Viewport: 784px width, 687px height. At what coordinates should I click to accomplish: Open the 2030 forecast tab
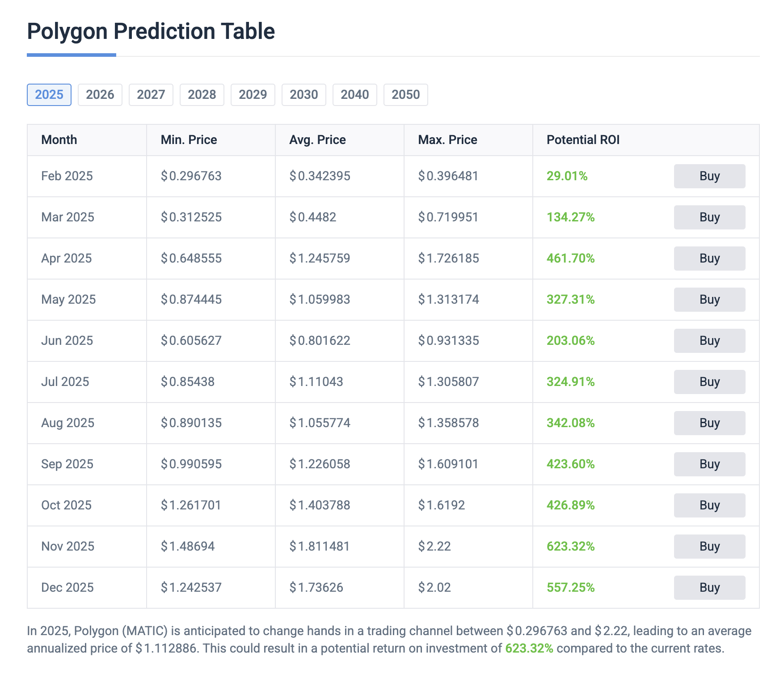pyautogui.click(x=304, y=95)
